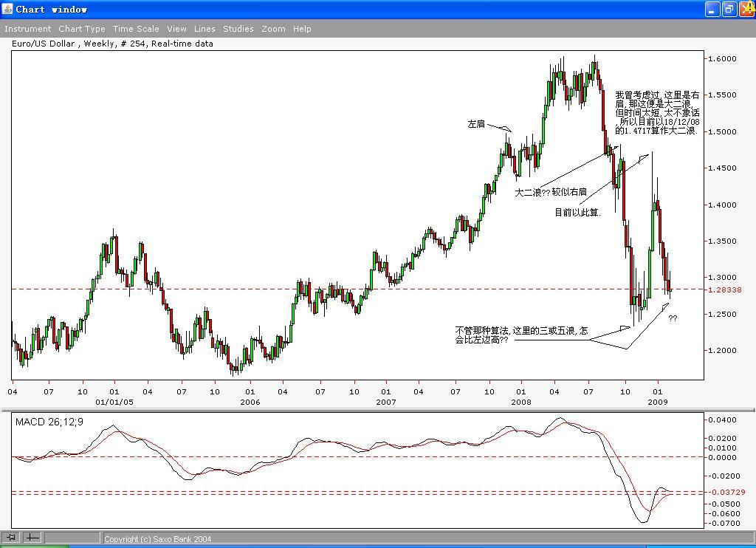Click the Copyright (c) Saxo Bank 2004 status text
Screen dimensions: 756x548
[x=158, y=539]
